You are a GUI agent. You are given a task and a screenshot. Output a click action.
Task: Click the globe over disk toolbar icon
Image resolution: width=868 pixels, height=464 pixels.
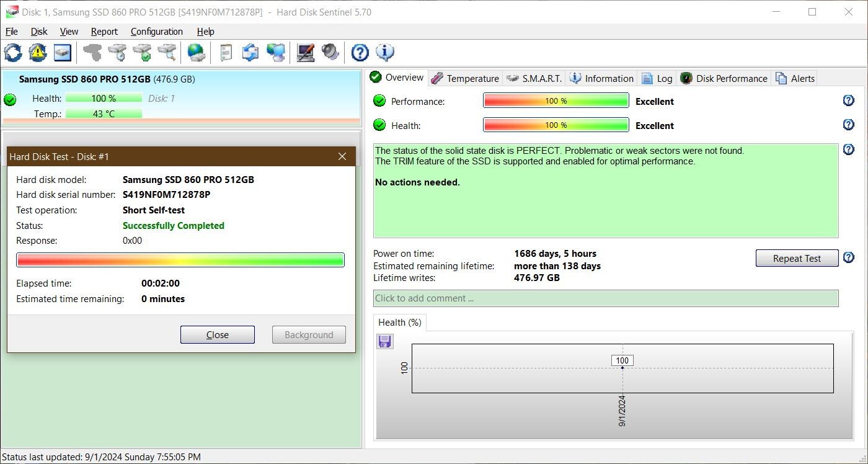[x=197, y=52]
